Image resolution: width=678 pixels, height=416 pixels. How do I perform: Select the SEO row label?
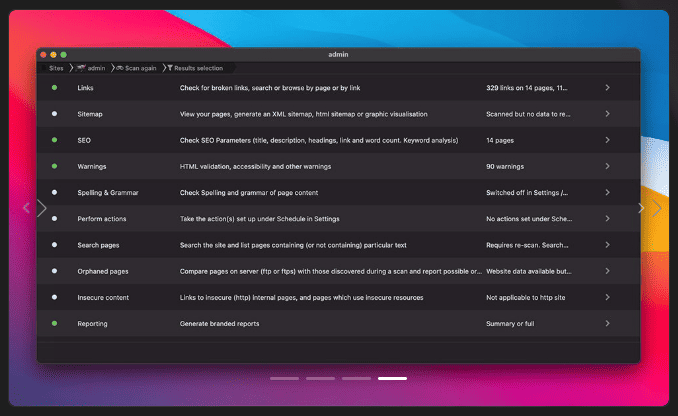click(x=84, y=140)
